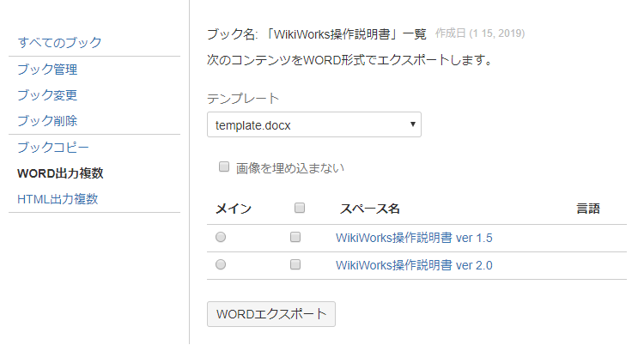644x345 pixels.
Task: Open the WikiWorks操作説明書 ver 2.0 link
Action: (x=414, y=265)
